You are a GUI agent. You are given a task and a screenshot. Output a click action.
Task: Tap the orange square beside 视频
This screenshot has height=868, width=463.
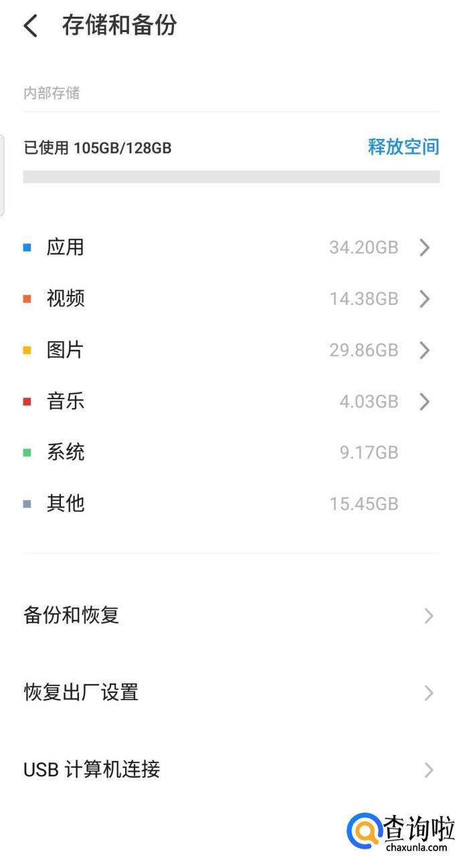[27, 299]
